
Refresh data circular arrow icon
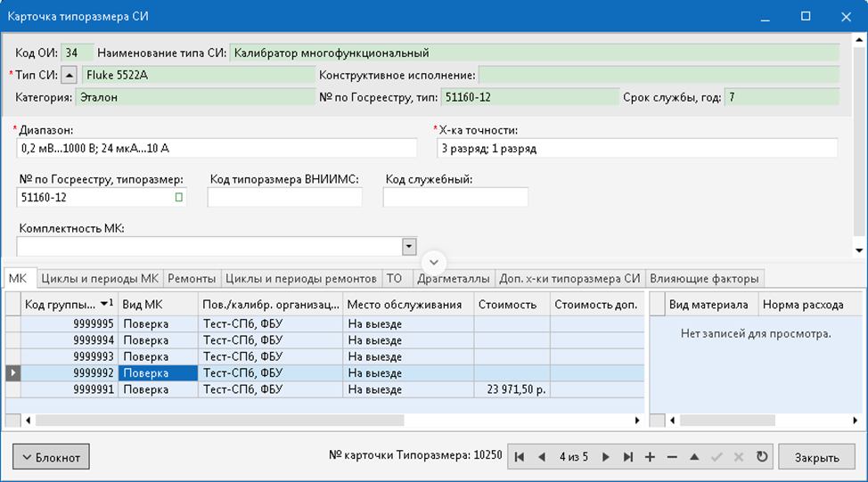[x=762, y=457]
